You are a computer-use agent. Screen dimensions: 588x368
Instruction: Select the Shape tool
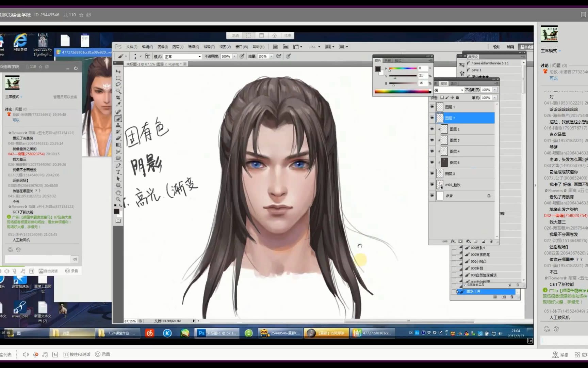tap(118, 185)
